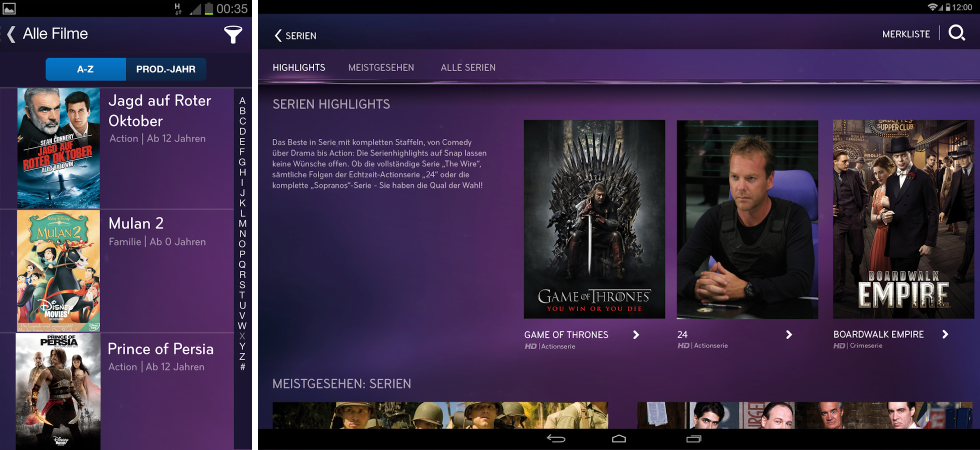
Task: Tap the phone battery status icon
Action: click(208, 8)
